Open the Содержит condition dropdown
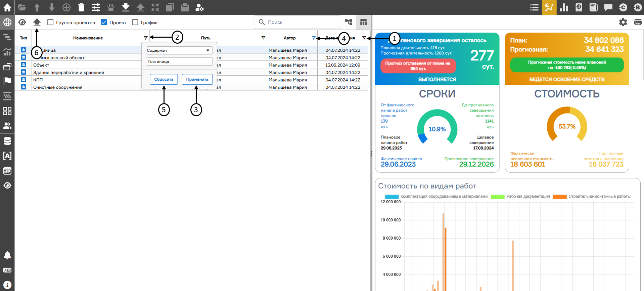This screenshot has width=644, height=291. click(x=179, y=50)
